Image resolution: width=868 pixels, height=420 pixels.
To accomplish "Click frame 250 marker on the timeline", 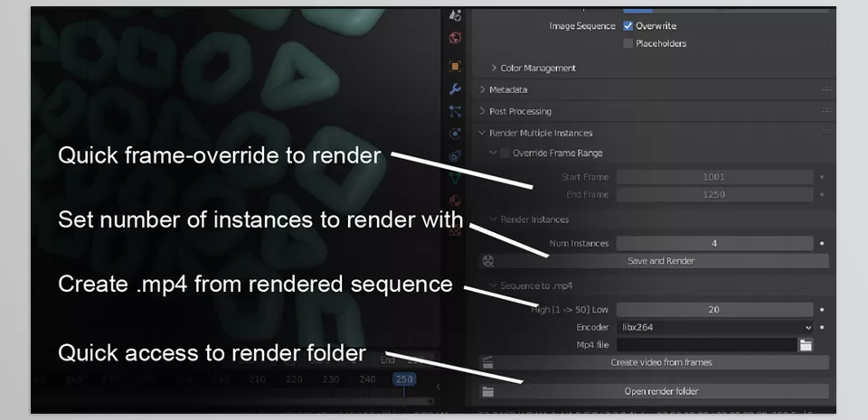I will [x=403, y=379].
